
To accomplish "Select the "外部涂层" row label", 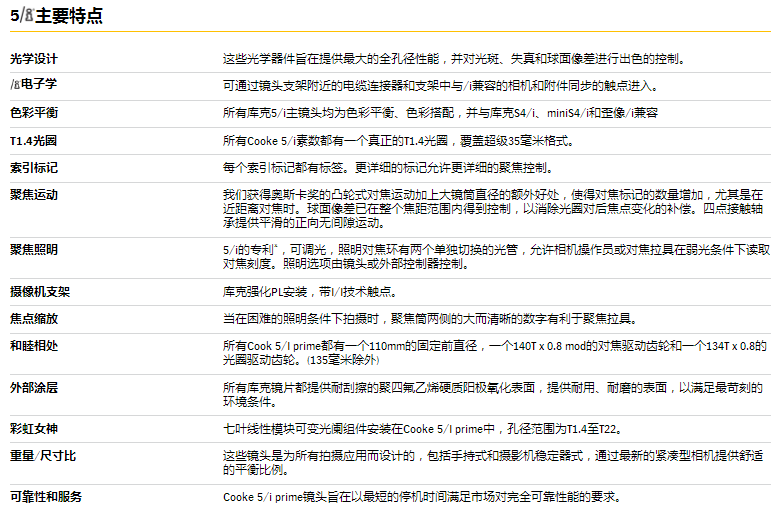I will coord(34,387).
